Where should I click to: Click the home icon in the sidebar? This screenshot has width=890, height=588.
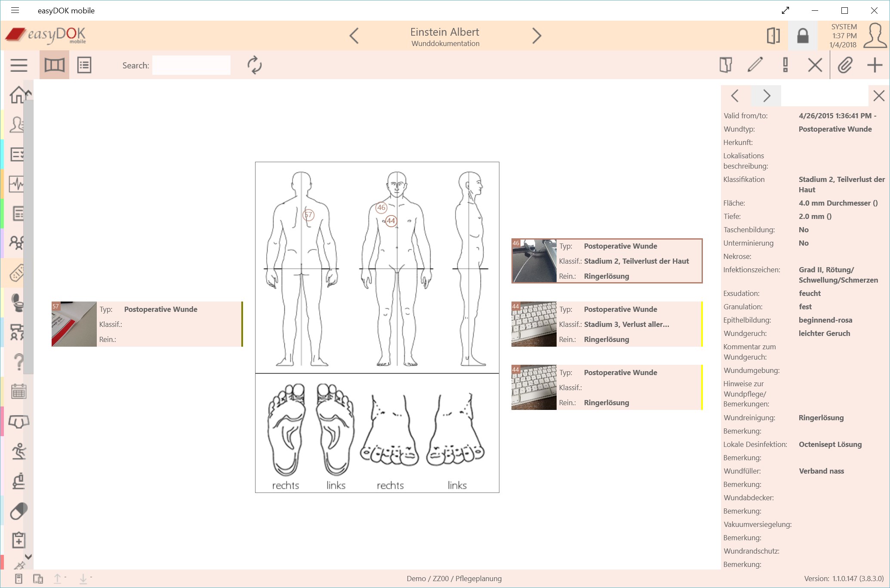tap(16, 94)
